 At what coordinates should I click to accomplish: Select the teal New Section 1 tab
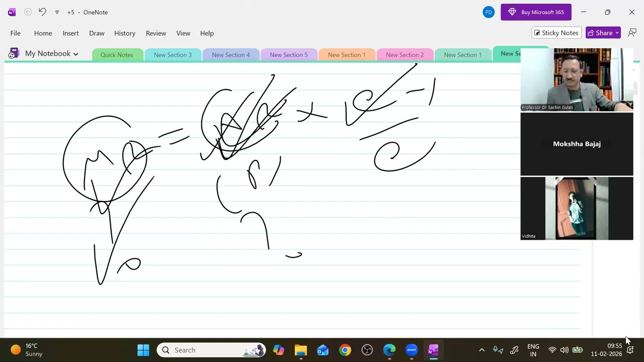462,55
